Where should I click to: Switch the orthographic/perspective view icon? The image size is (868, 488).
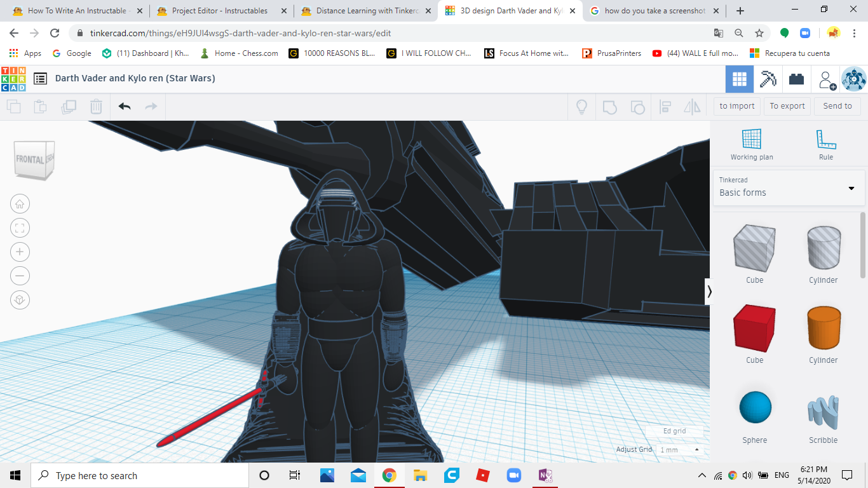pyautogui.click(x=20, y=300)
